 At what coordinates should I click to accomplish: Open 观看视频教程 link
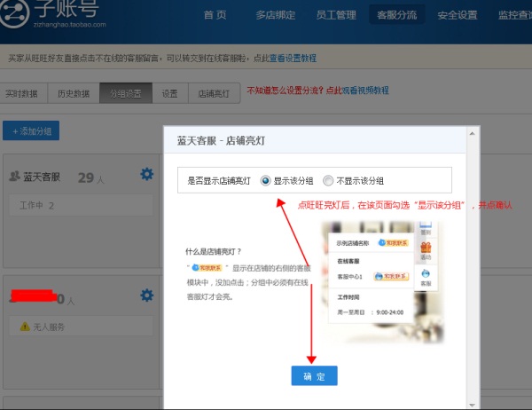[x=365, y=91]
